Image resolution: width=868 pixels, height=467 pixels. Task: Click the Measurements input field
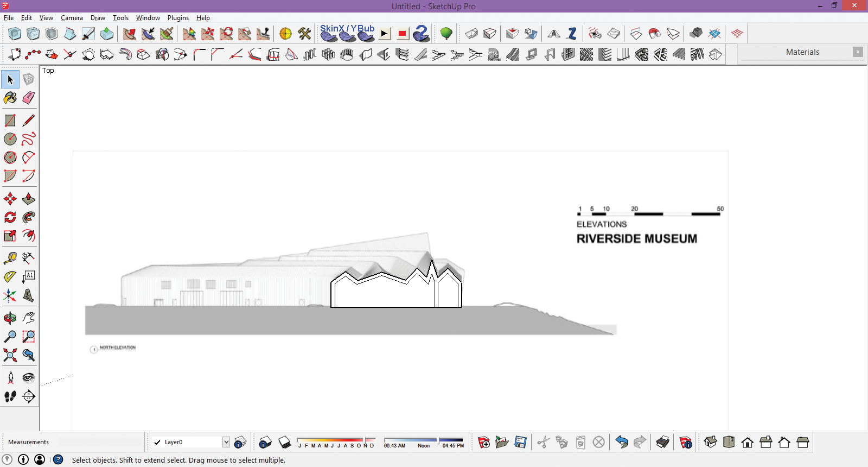coord(100,442)
